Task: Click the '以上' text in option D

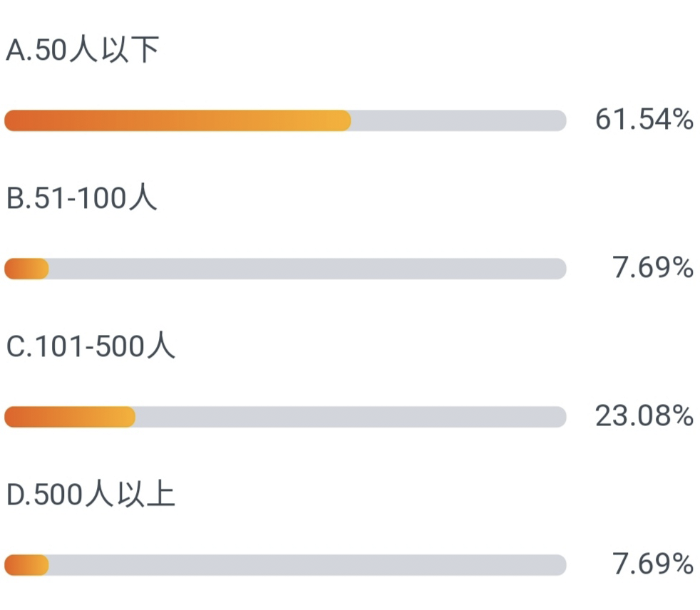Action: click(x=146, y=494)
